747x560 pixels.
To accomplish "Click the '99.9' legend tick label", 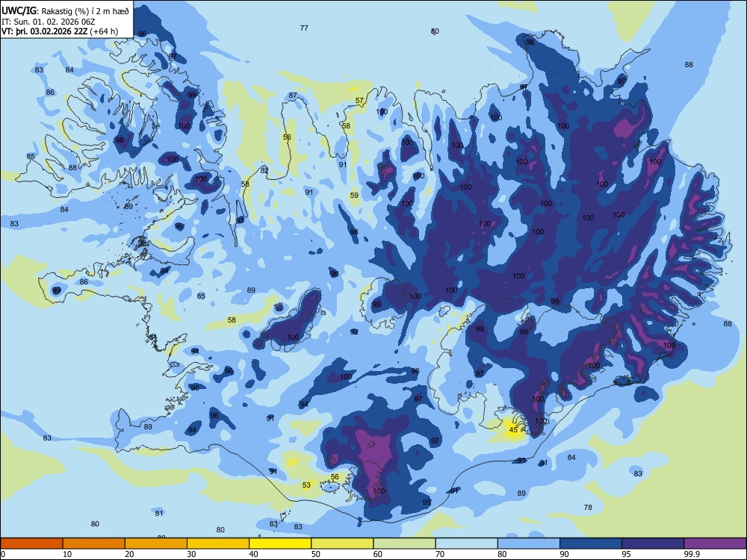I will (x=691, y=554).
